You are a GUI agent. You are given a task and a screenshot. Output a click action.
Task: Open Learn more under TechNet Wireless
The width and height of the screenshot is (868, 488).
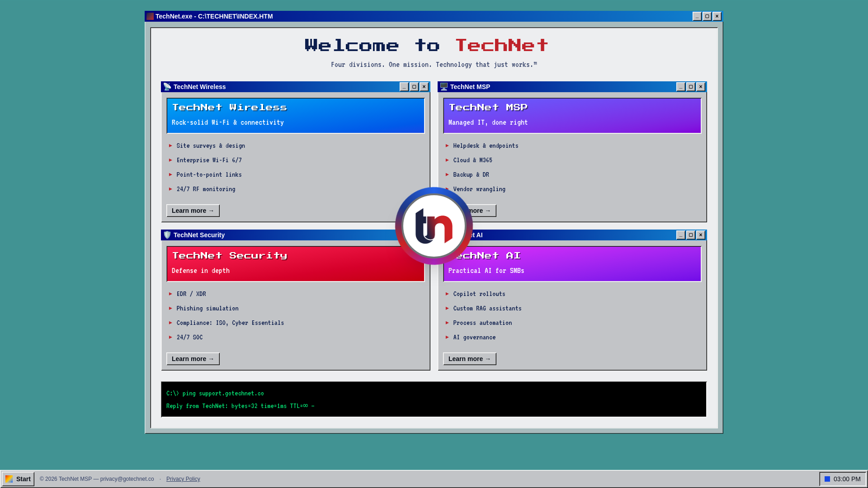pyautogui.click(x=193, y=211)
